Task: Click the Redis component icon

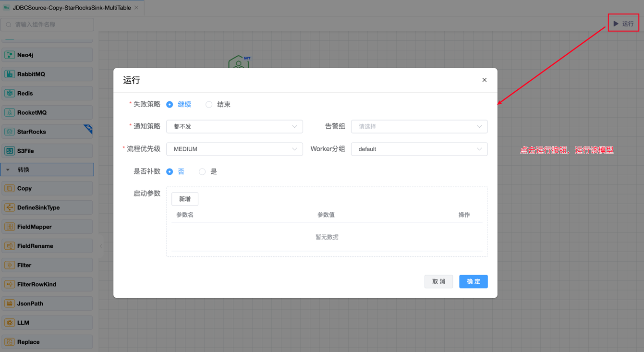Action: click(10, 94)
